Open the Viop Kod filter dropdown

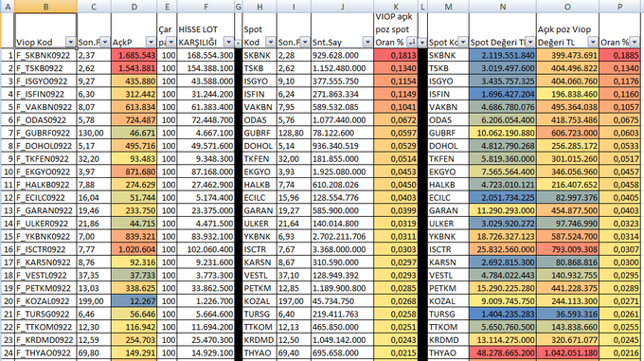[71, 43]
